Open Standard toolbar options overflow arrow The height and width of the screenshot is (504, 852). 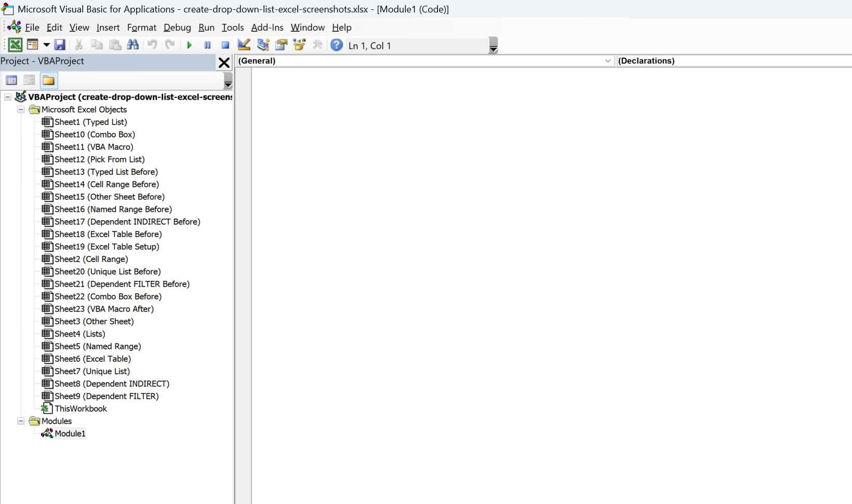[494, 46]
